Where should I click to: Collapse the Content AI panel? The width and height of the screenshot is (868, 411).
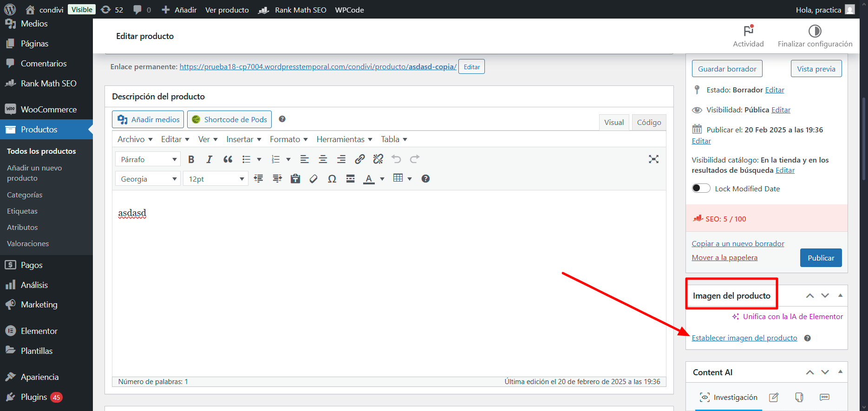pyautogui.click(x=840, y=372)
